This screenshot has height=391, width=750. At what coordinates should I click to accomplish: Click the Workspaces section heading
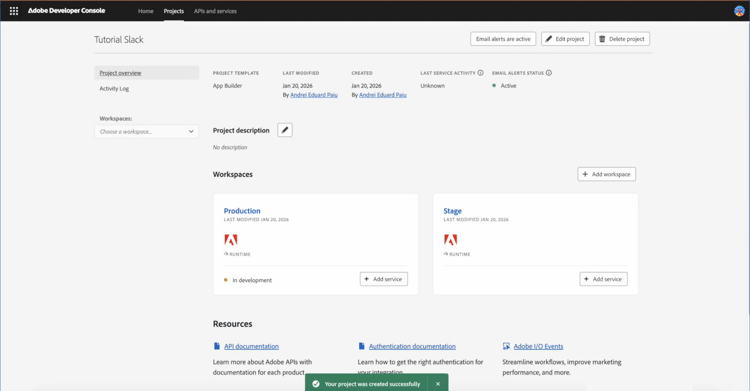point(232,174)
